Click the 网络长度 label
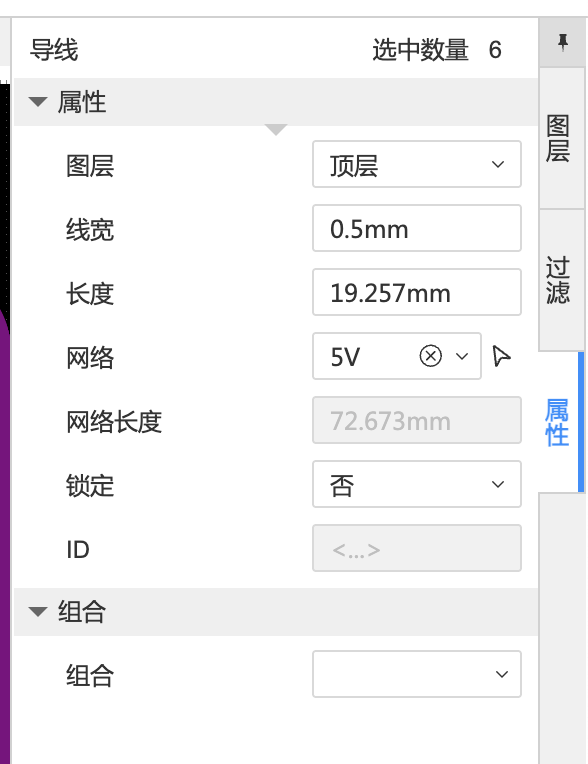Screen dimensions: 588x764 (114, 421)
